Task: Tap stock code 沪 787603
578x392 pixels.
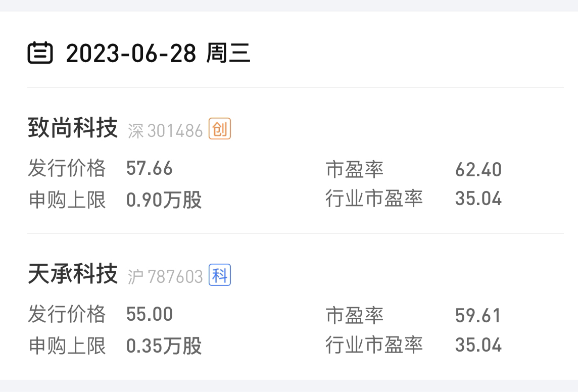Action: (x=165, y=277)
